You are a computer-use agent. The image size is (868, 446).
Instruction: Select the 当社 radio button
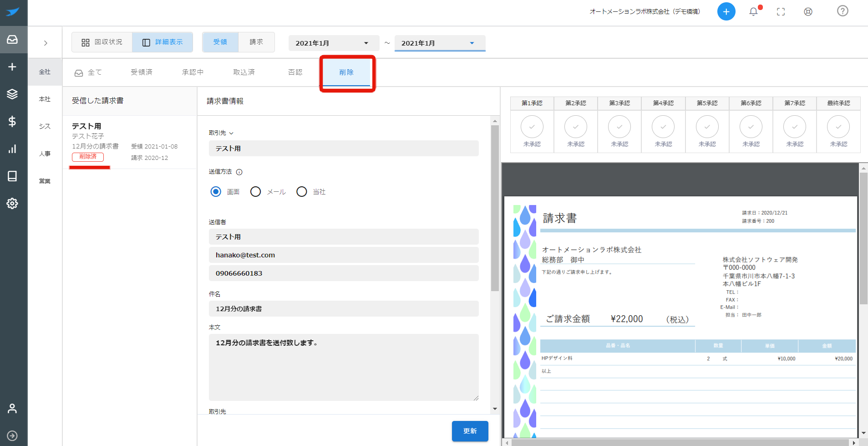(302, 192)
